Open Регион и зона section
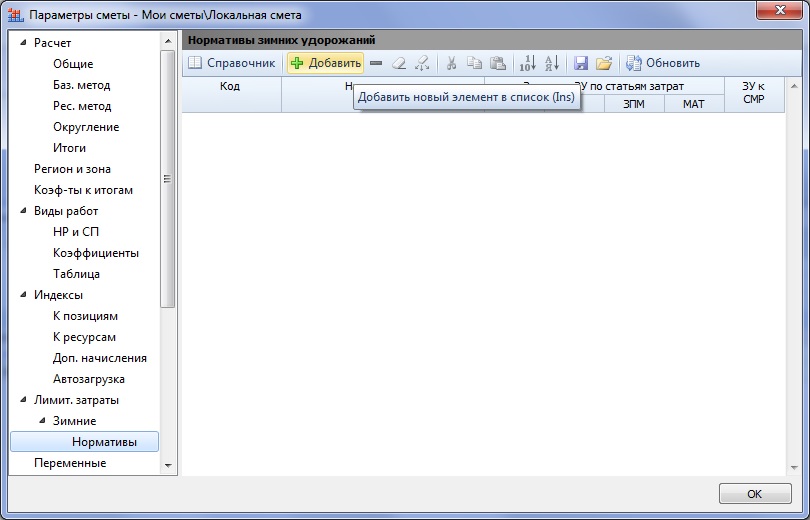 click(x=72, y=169)
